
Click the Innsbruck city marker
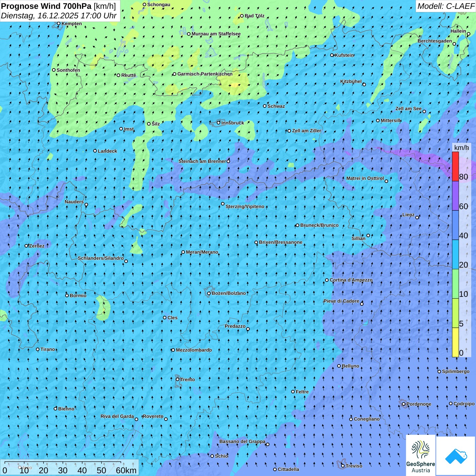pyautogui.click(x=219, y=123)
